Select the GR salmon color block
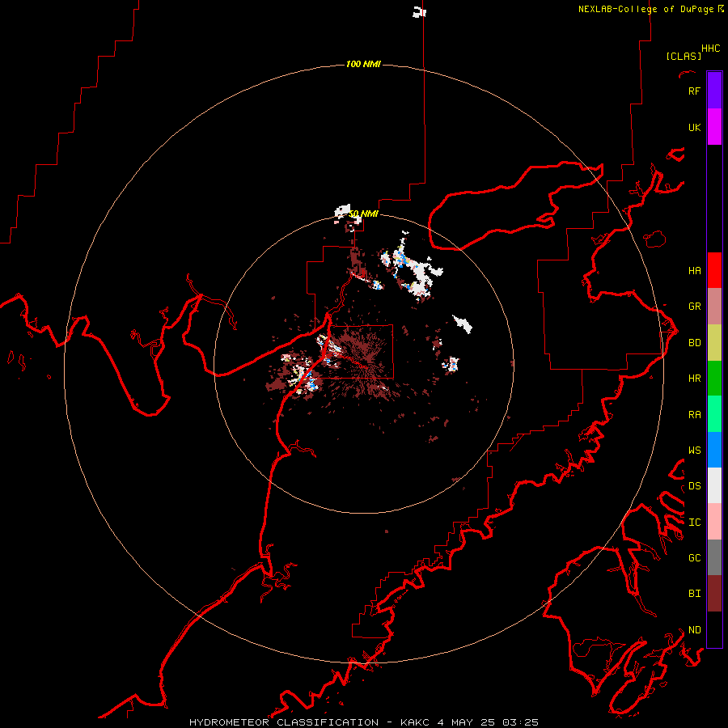The height and width of the screenshot is (728, 728). pyautogui.click(x=714, y=307)
